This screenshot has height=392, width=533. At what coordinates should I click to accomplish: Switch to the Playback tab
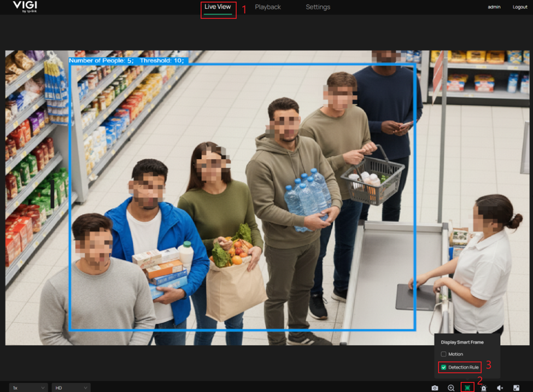point(268,7)
